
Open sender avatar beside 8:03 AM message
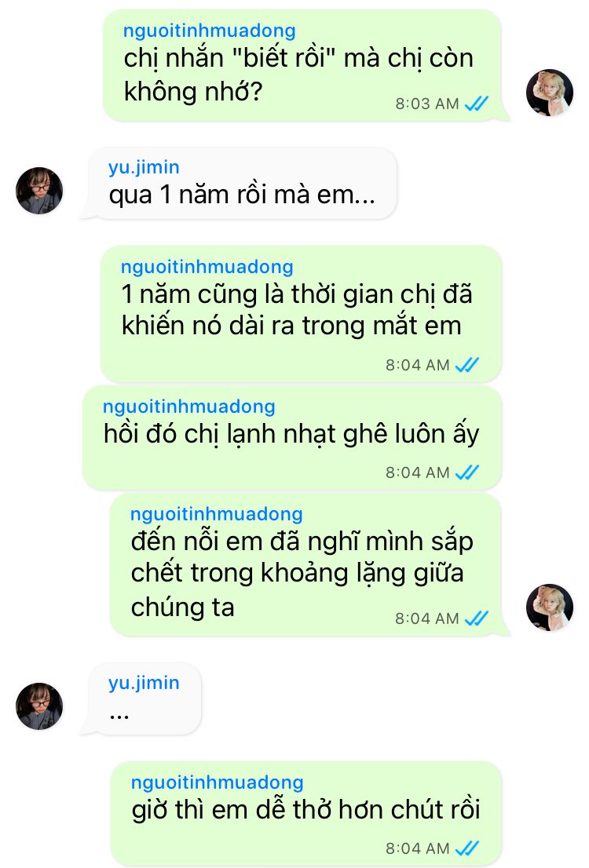[549, 93]
